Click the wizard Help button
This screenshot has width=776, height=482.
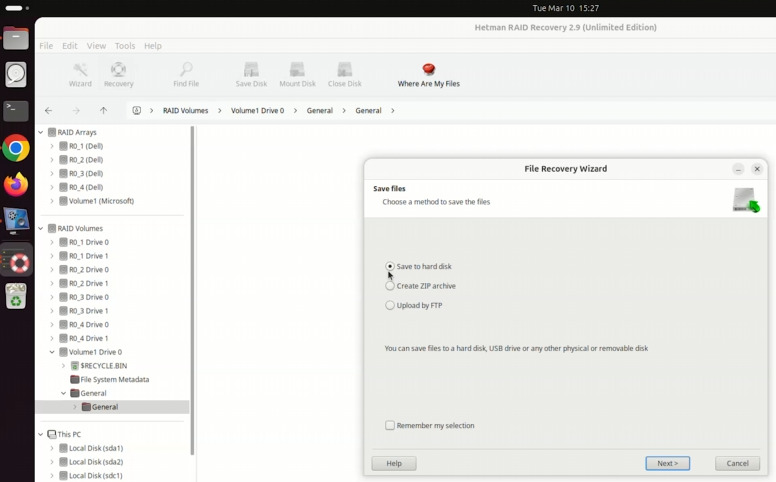pos(394,463)
